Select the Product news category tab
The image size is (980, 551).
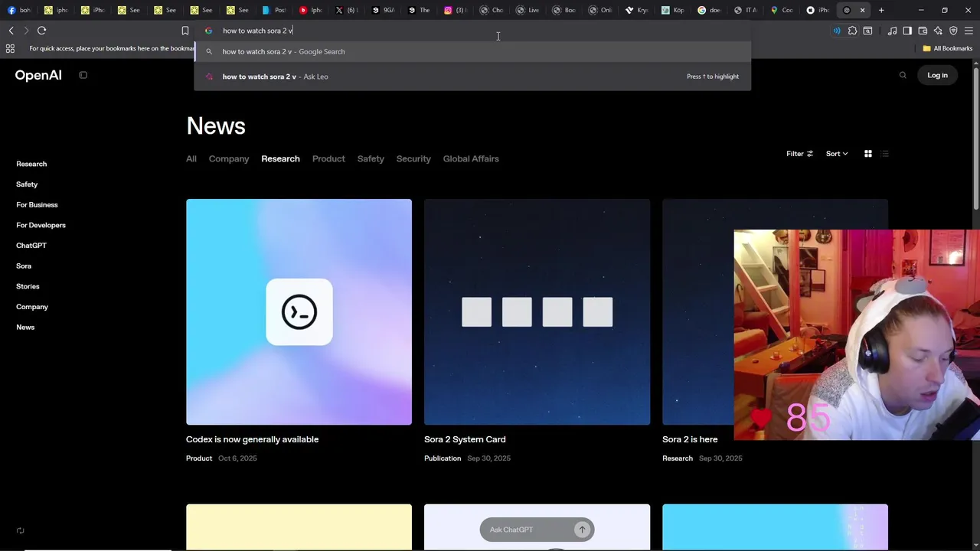click(328, 158)
